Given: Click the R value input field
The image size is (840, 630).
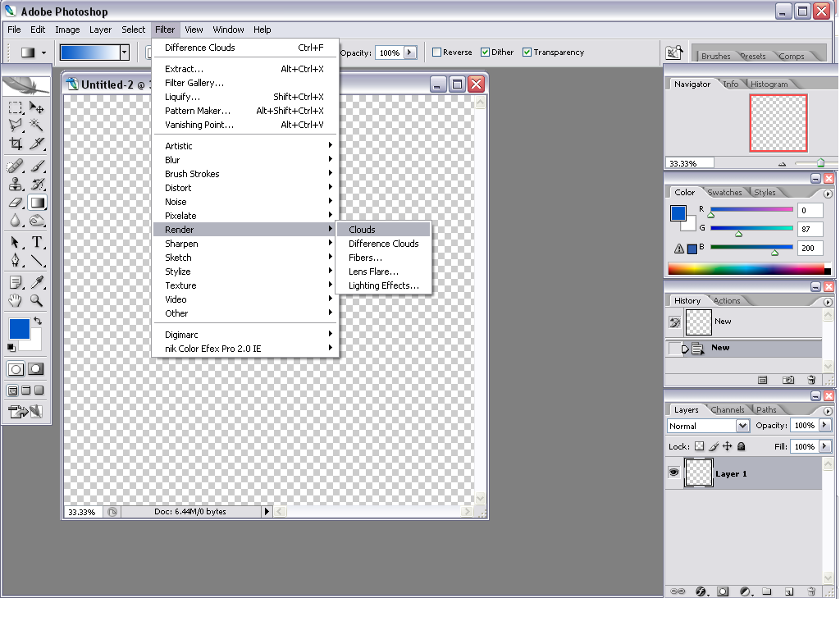Looking at the screenshot, I should (x=810, y=211).
